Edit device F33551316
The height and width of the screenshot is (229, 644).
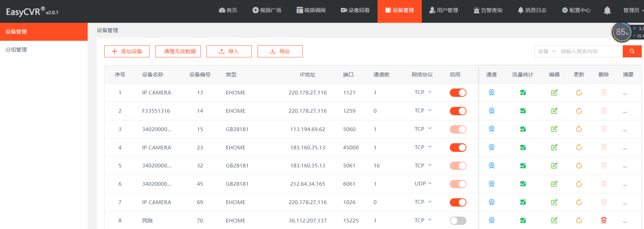(x=554, y=111)
